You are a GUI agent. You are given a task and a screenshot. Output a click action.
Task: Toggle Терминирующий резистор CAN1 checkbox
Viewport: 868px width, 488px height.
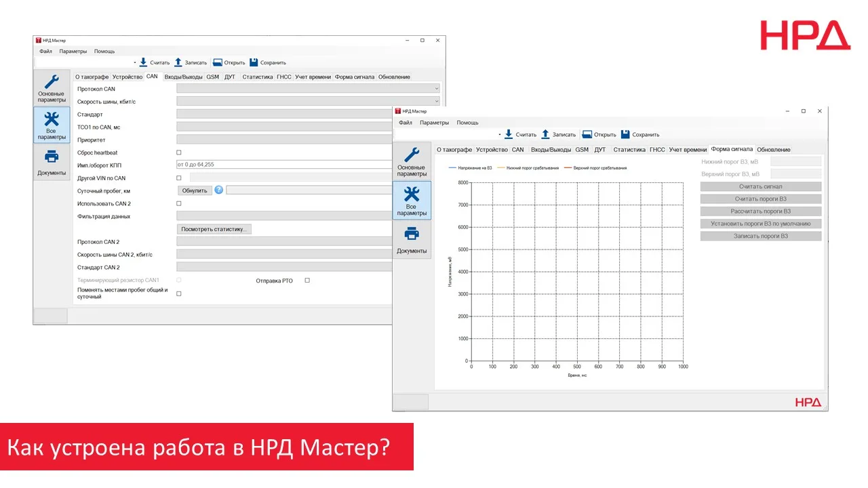coord(179,279)
